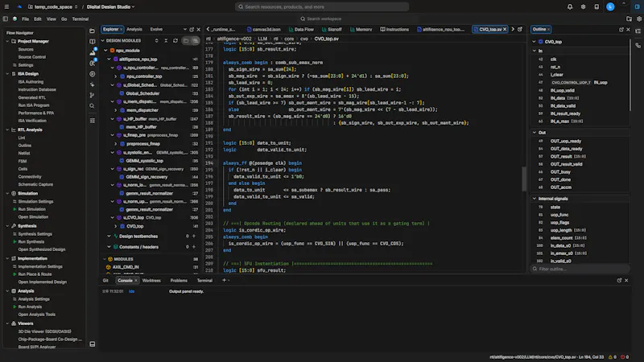This screenshot has width=644, height=362.
Task: Focus the Search resources, products field
Action: (322, 6)
